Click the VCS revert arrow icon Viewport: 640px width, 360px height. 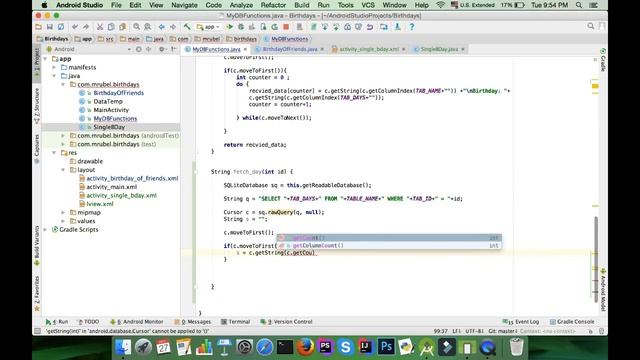point(370,27)
